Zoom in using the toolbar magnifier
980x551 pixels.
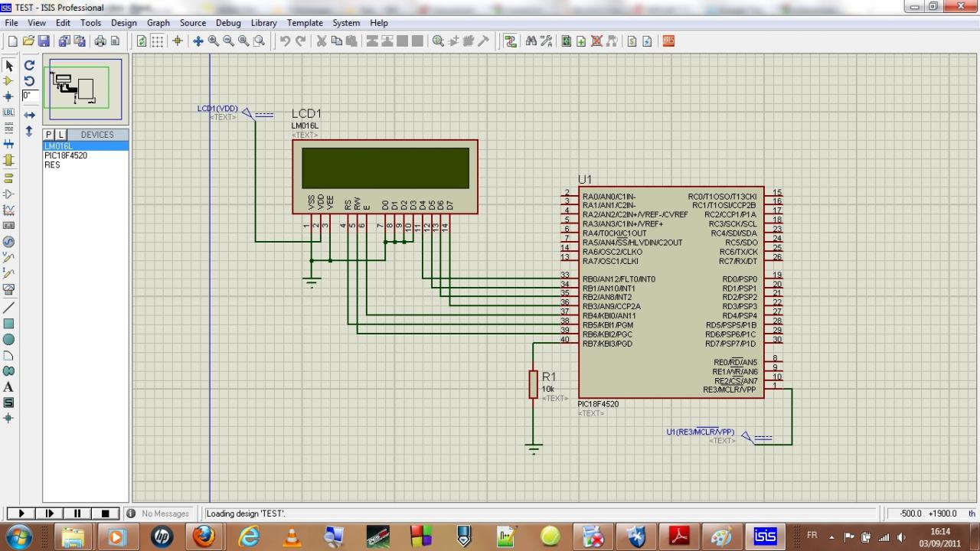point(214,41)
